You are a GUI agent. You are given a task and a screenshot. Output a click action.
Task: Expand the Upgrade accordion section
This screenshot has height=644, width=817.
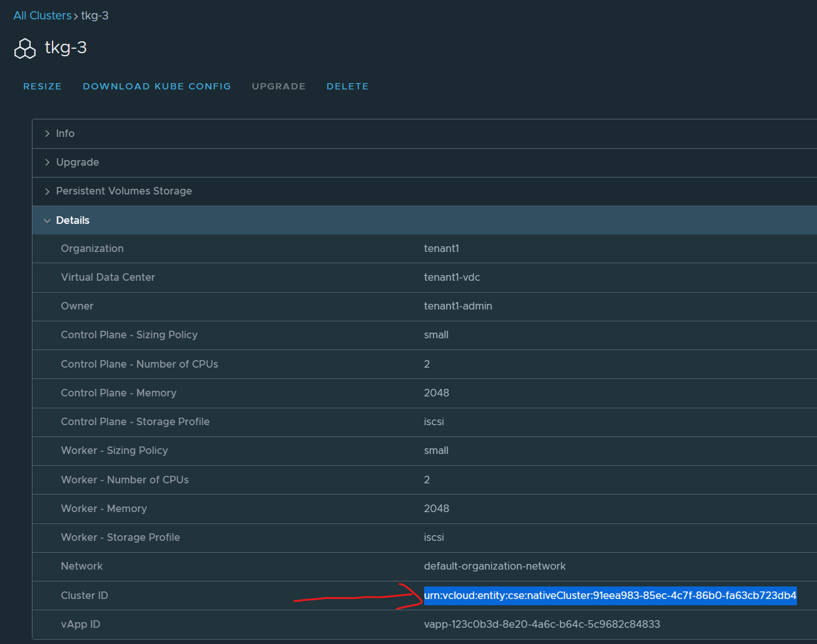pyautogui.click(x=77, y=162)
